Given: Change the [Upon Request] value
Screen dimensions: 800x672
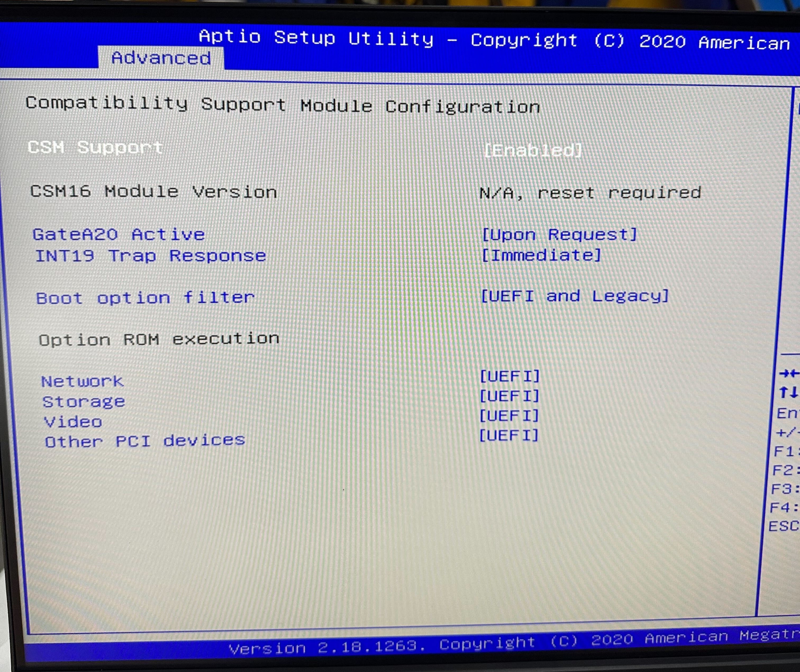Looking at the screenshot, I should pos(560,234).
